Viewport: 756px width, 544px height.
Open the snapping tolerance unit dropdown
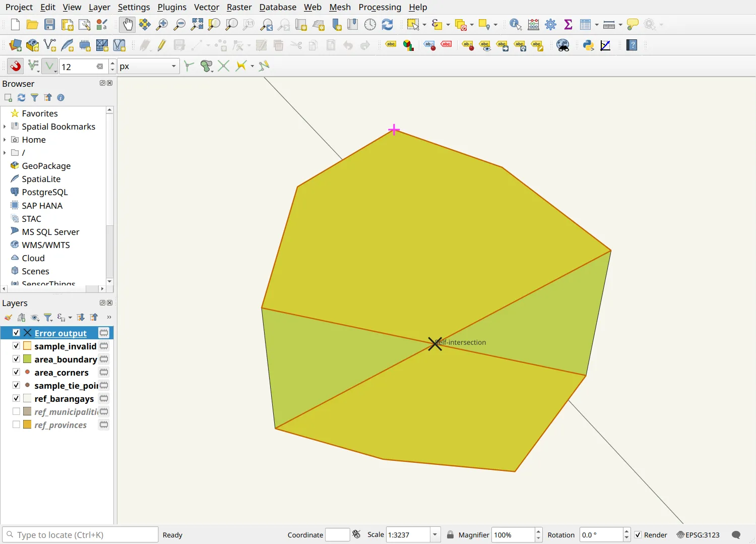(x=149, y=66)
